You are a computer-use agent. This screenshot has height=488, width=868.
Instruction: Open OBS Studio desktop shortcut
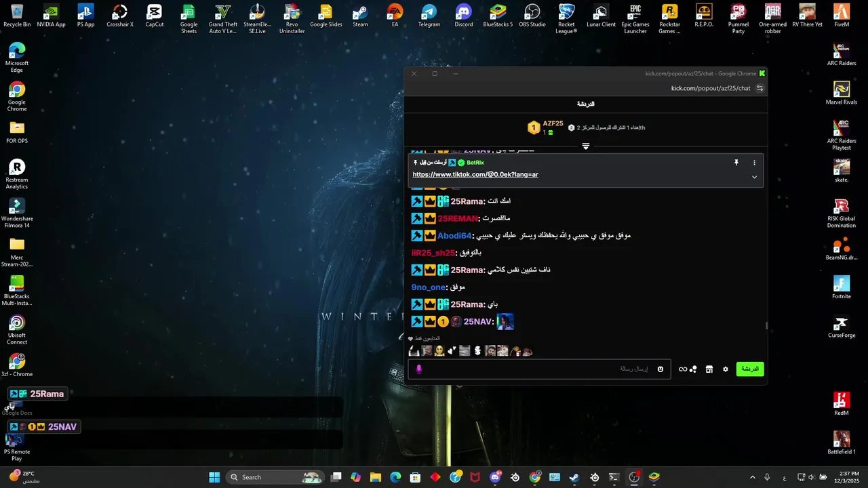click(532, 16)
